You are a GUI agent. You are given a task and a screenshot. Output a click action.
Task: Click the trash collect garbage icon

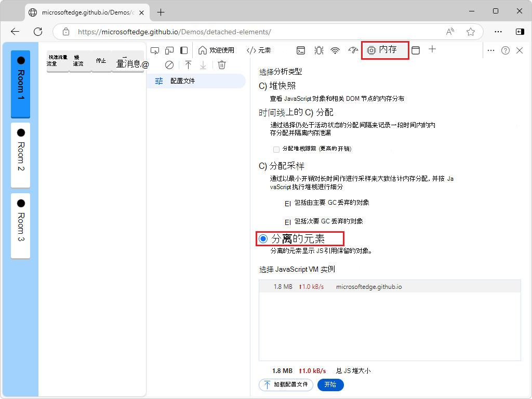coord(221,65)
